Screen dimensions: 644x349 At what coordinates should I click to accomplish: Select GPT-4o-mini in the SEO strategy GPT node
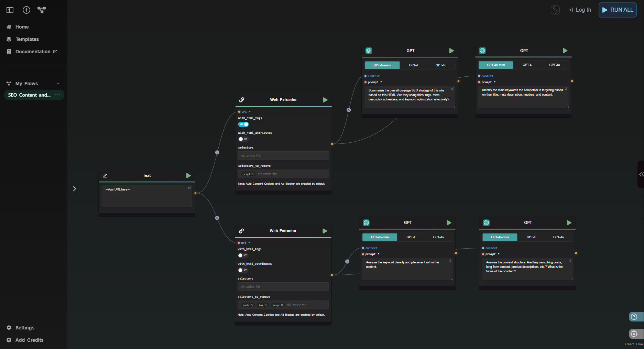click(382, 65)
